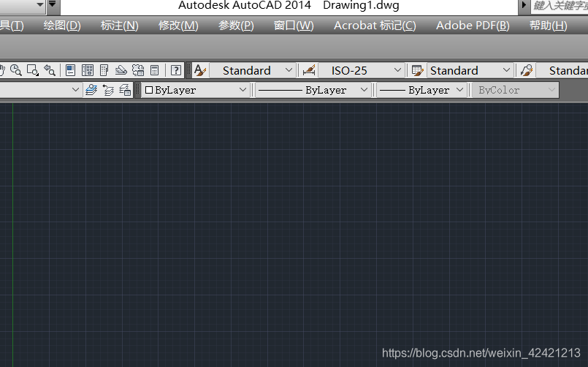
Task: Open the 窗口(W) menu
Action: pos(294,26)
